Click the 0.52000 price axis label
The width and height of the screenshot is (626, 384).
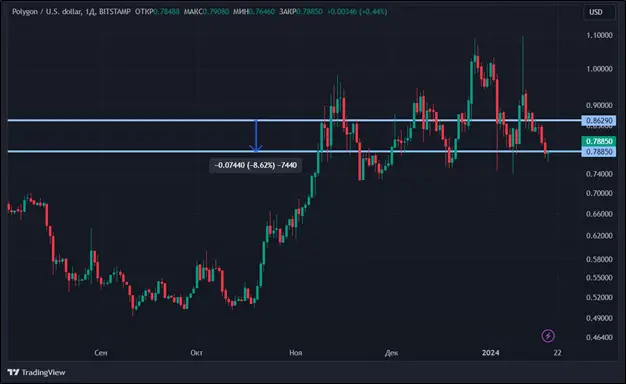click(599, 297)
